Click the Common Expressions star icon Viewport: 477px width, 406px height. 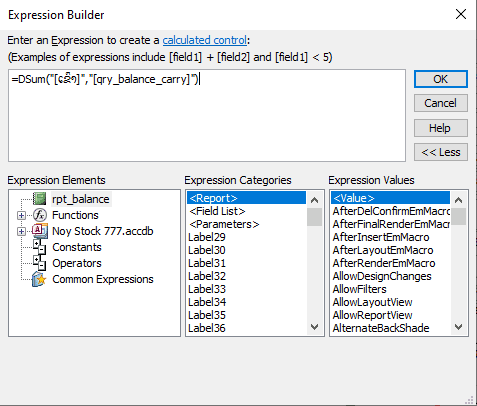pyautogui.click(x=39, y=279)
